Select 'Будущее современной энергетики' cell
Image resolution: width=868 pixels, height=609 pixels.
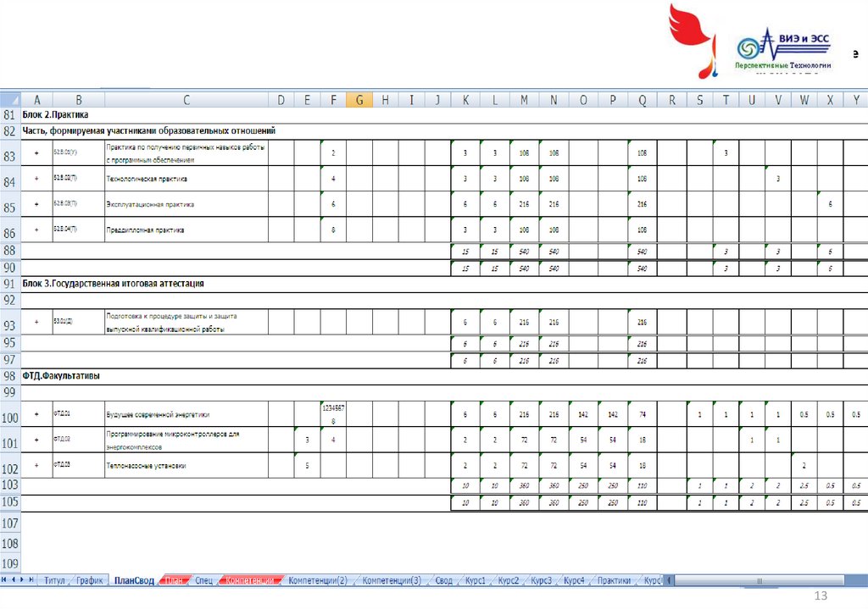click(x=186, y=414)
